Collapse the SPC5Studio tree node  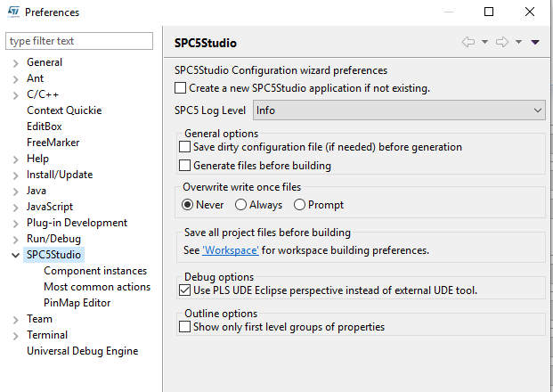(15, 255)
